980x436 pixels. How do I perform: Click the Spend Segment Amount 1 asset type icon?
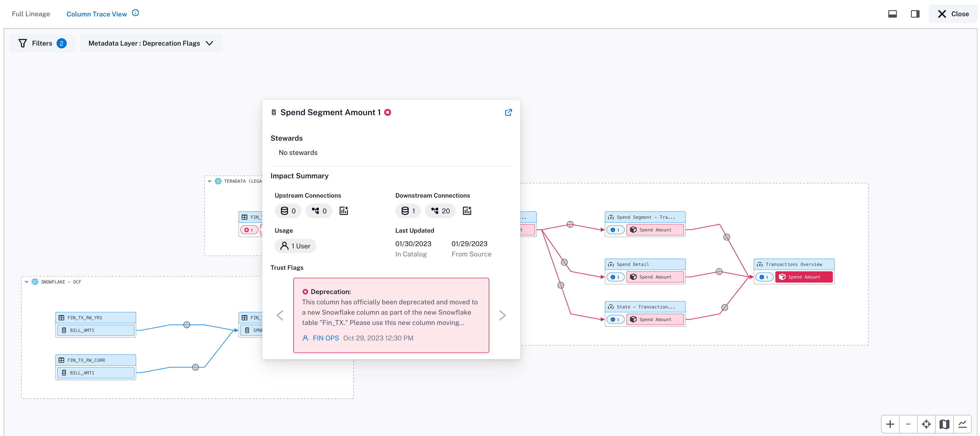click(x=273, y=112)
